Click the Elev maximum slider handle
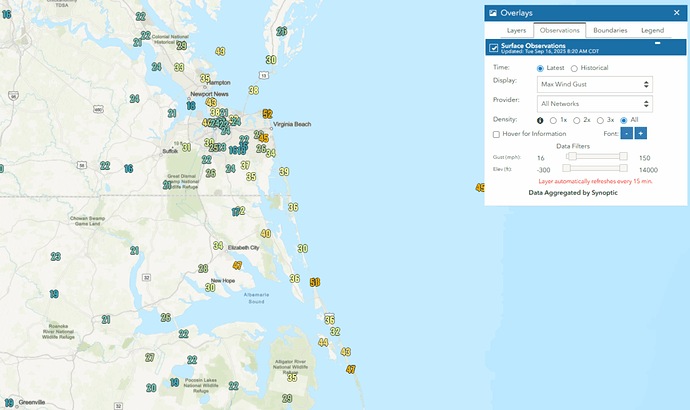 pyautogui.click(x=623, y=170)
